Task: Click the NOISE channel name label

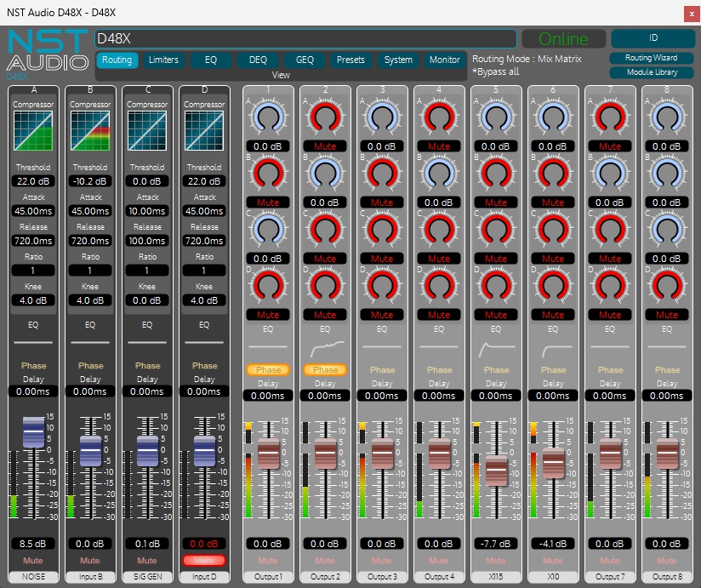Action: click(33, 576)
